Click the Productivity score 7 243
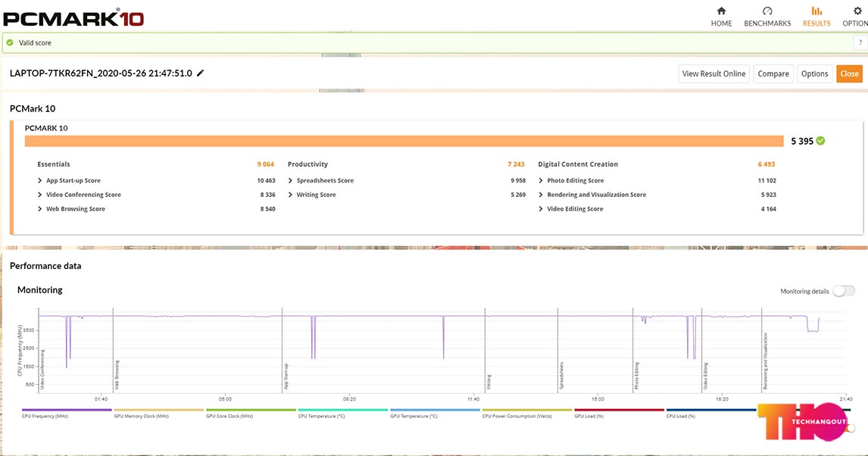868x456 pixels. tap(516, 164)
